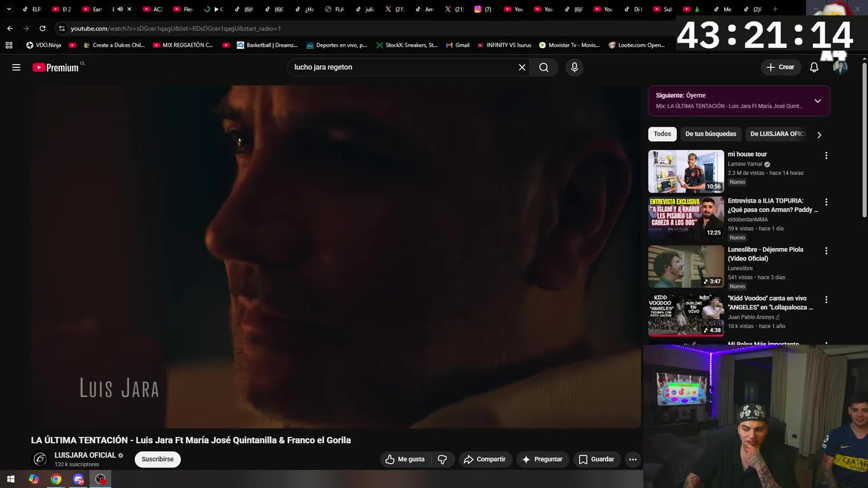
Task: Open Luneslibre - Déjenme Piola video title
Action: [766, 254]
